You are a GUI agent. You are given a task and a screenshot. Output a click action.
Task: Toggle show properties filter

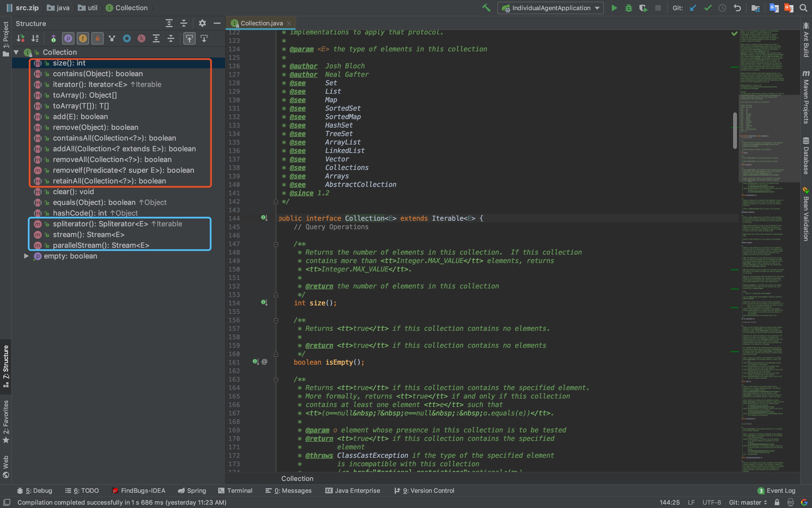(68, 38)
